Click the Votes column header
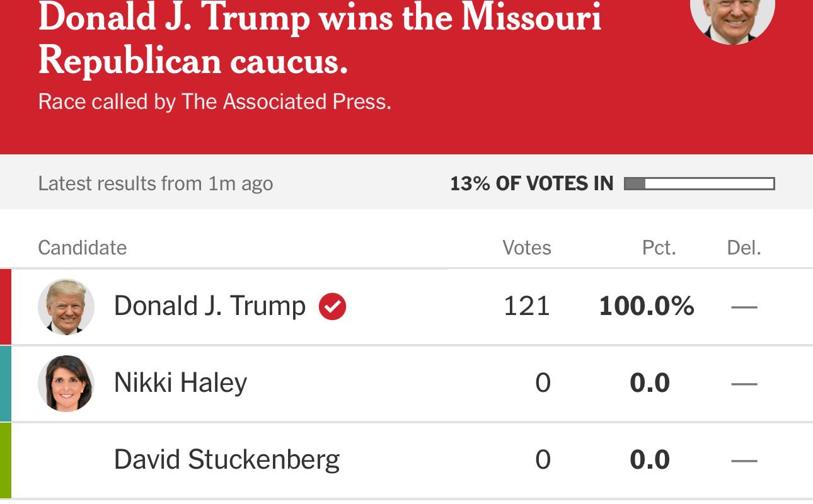The height and width of the screenshot is (504, 813). point(526,248)
